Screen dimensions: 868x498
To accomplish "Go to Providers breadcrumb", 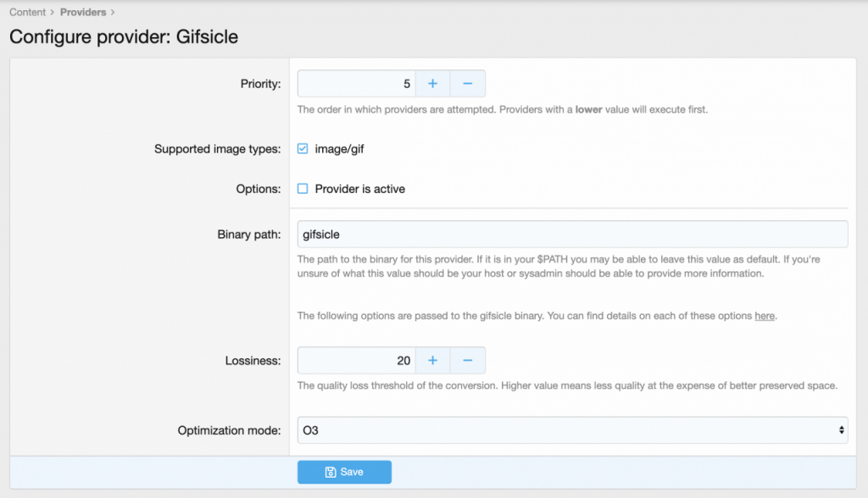I will pos(83,12).
